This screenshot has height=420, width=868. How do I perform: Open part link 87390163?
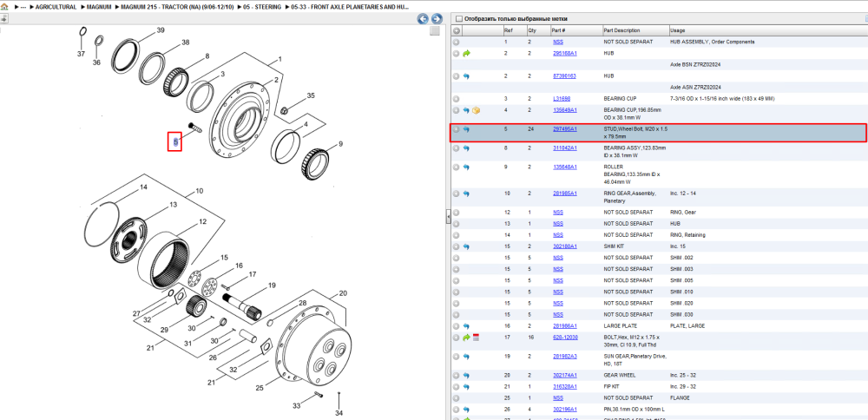(564, 76)
